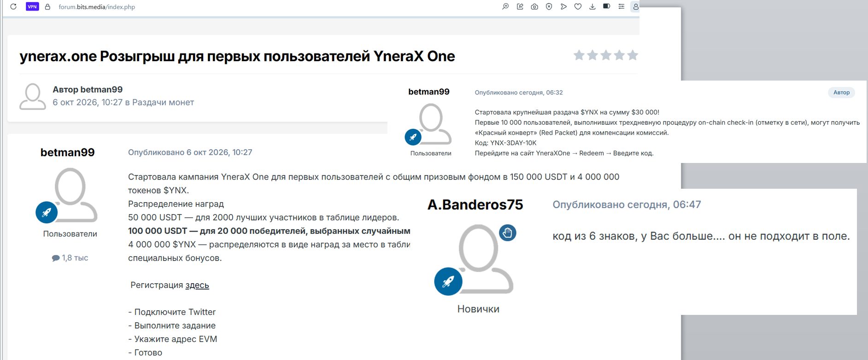Open registration link 'здесь'
The height and width of the screenshot is (360, 868).
click(x=197, y=285)
